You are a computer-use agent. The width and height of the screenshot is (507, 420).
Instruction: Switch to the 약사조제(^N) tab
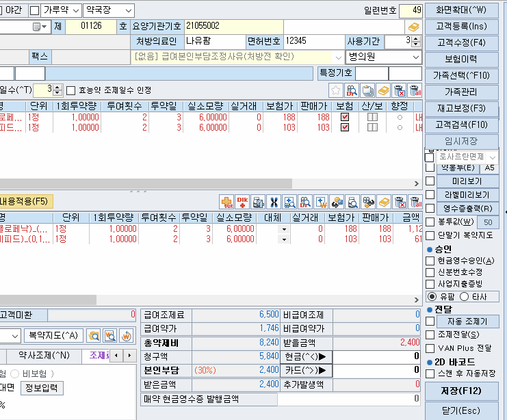[44, 356]
